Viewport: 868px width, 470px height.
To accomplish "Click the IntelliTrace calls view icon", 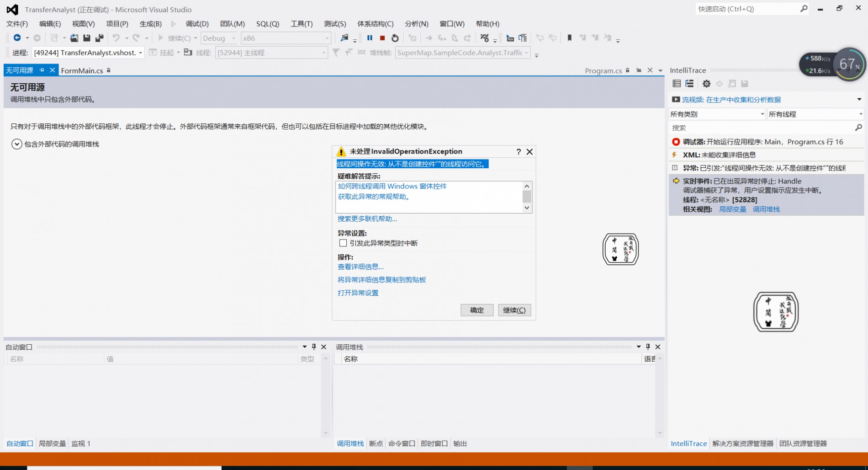I will click(689, 84).
